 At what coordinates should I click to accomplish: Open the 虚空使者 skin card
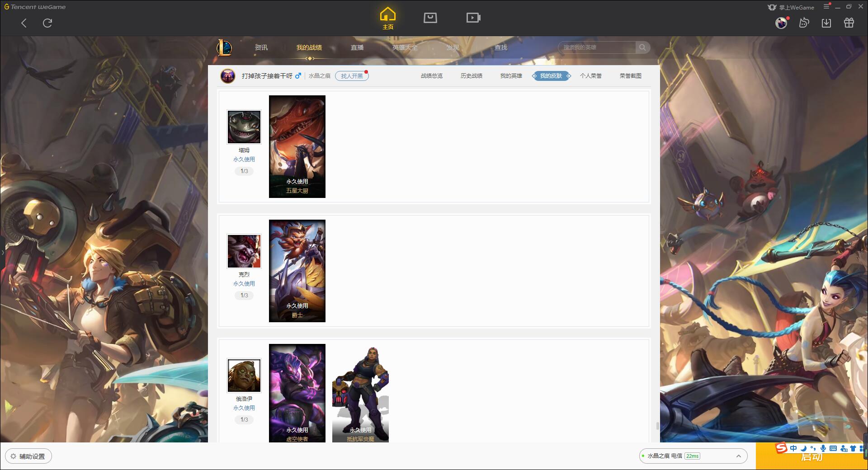coord(297,393)
